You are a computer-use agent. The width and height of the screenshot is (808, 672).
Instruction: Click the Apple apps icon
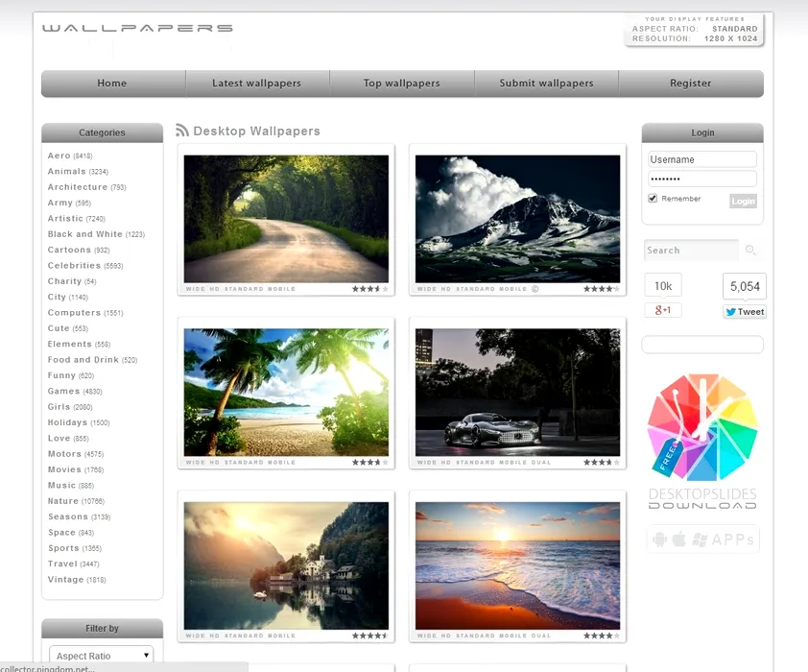pyautogui.click(x=679, y=540)
